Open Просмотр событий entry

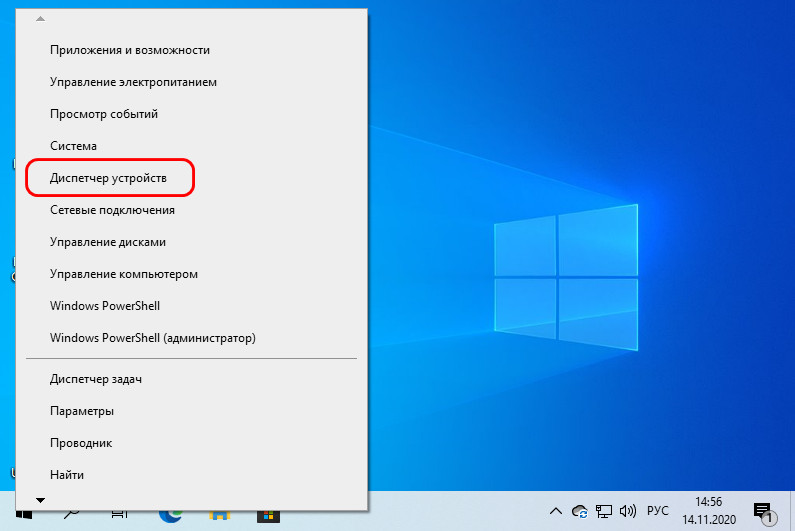(x=192, y=114)
